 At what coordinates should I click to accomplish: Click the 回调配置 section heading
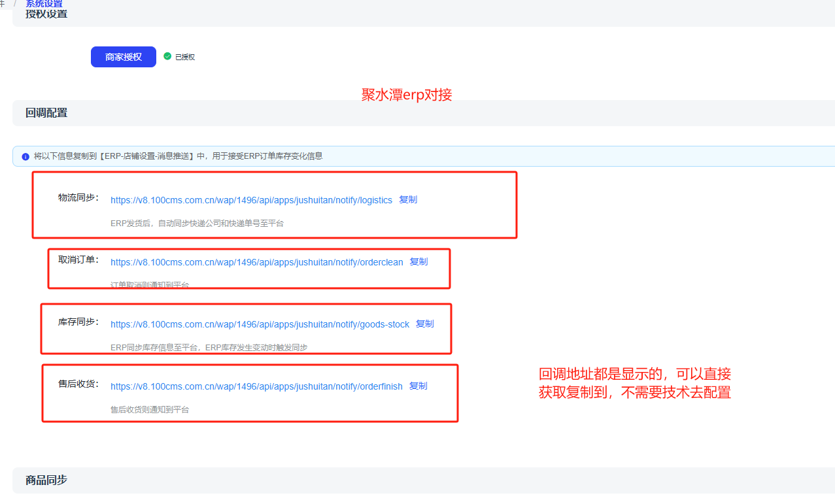46,113
